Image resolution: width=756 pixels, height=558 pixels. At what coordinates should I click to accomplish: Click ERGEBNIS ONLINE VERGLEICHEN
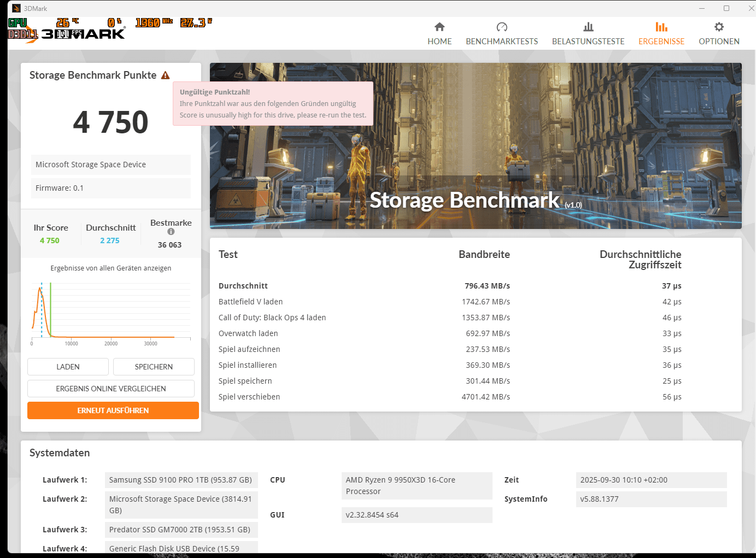[x=111, y=389]
